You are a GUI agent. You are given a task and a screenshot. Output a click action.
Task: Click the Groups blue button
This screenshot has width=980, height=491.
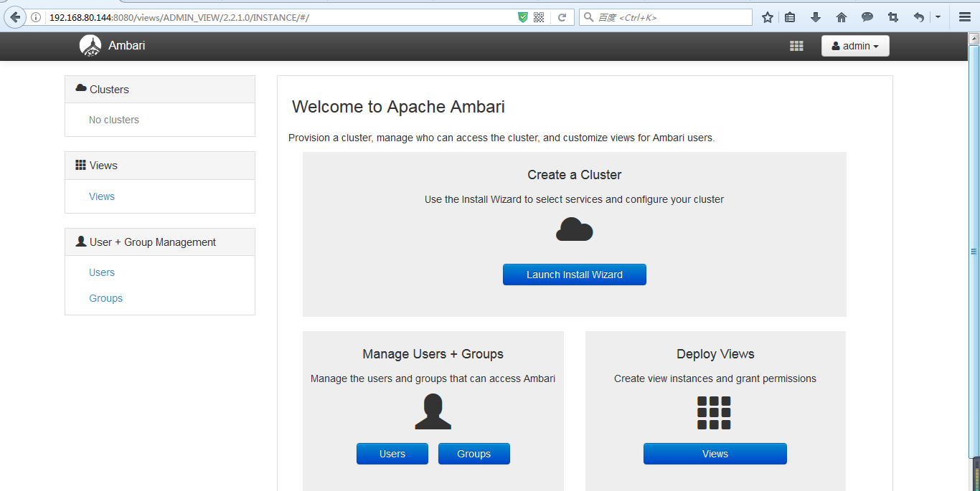coord(474,454)
